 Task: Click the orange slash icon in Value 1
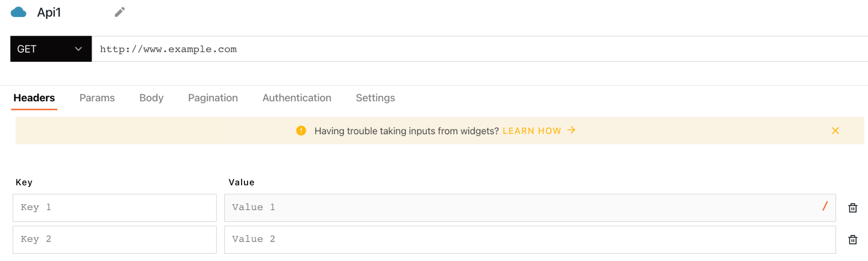(x=825, y=206)
